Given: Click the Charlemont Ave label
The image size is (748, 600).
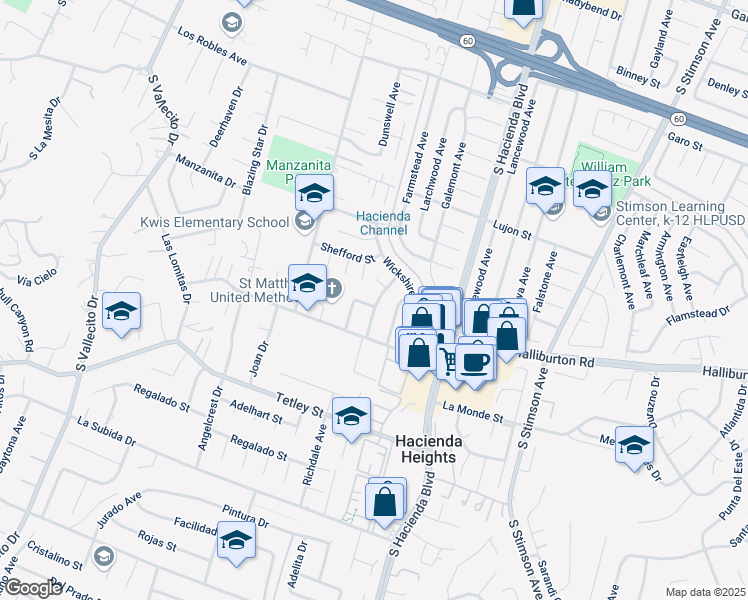Looking at the screenshot, I should [625, 271].
